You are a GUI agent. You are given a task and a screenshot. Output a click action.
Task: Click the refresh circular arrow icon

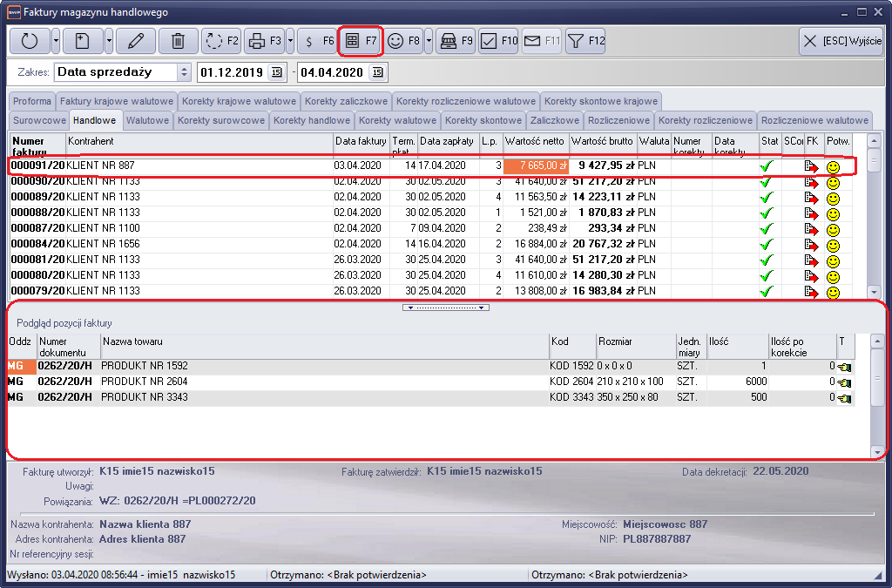30,41
